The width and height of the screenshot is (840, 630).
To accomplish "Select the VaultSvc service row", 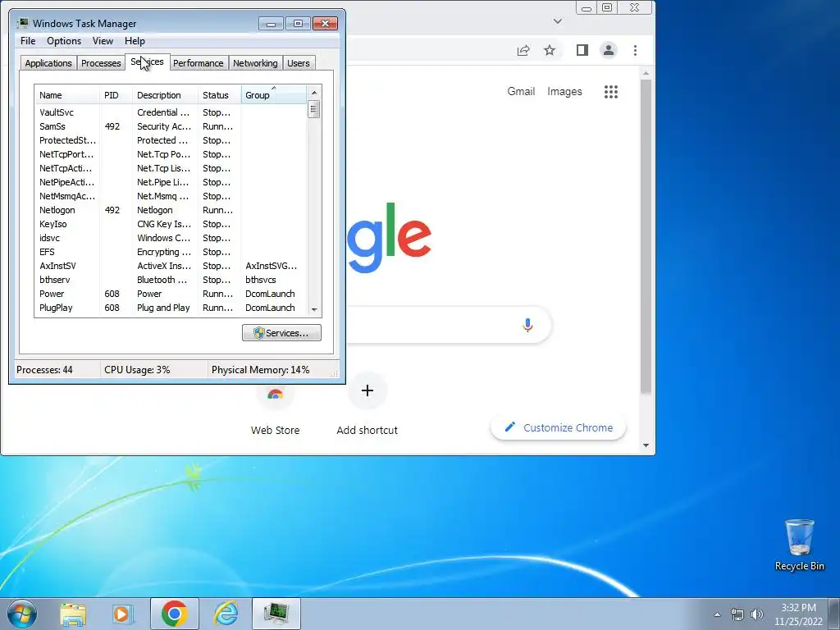I will 171,112.
